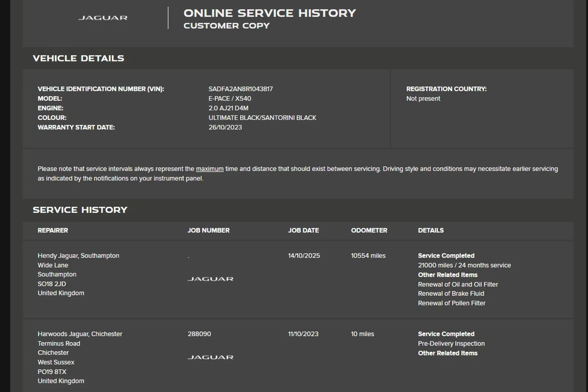This screenshot has width=588, height=392.
Task: Click "Other Related Items" in the Hendy Jaguar row
Action: 448,275
